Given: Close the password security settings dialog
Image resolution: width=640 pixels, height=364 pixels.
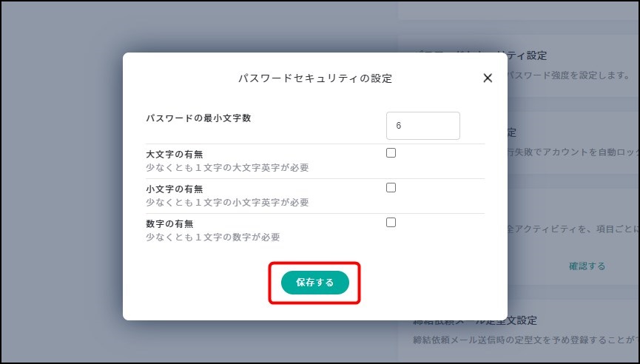Looking at the screenshot, I should coord(488,78).
